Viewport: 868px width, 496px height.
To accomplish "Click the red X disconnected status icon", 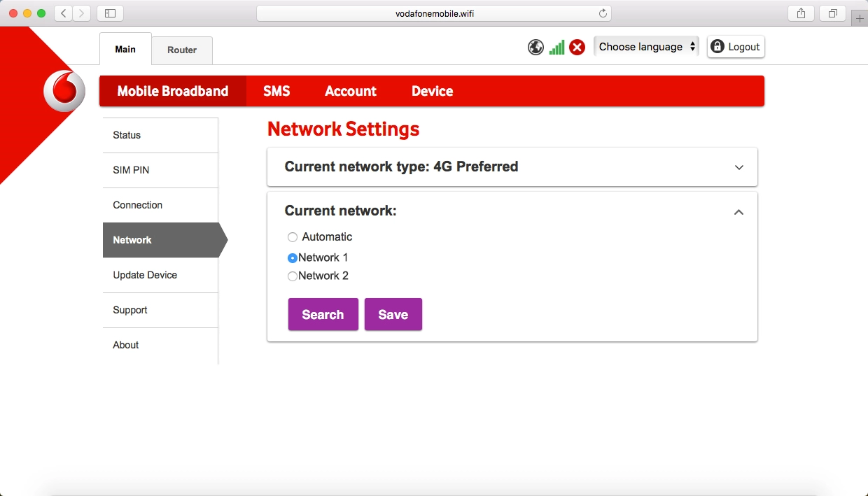I will point(577,48).
